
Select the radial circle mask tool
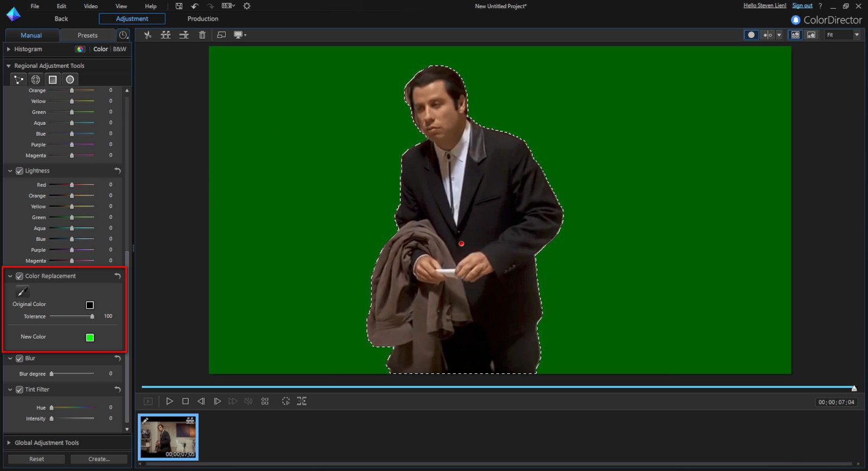[x=70, y=80]
